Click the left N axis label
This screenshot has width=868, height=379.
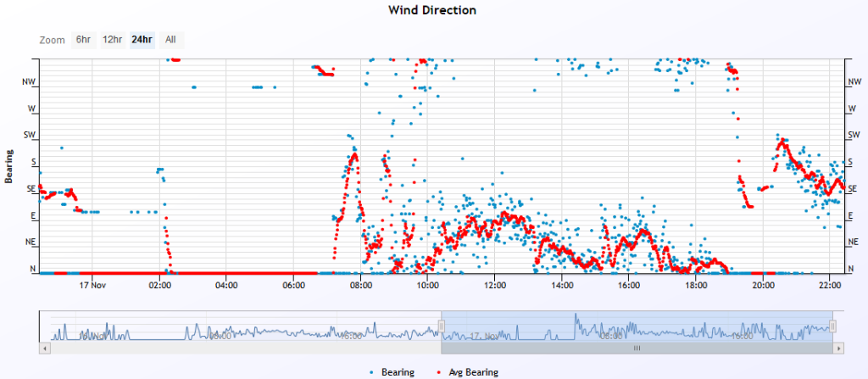tap(33, 269)
